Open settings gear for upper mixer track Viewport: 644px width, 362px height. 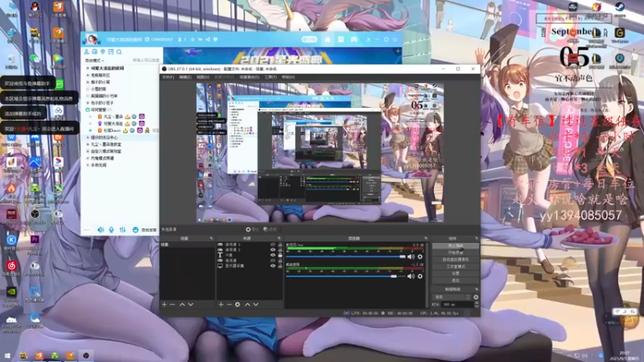[x=419, y=257]
